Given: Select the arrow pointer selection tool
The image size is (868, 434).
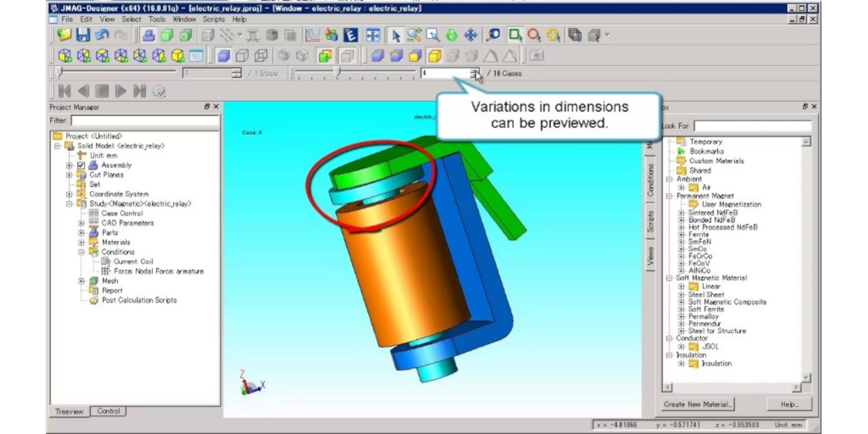Looking at the screenshot, I should (x=396, y=35).
